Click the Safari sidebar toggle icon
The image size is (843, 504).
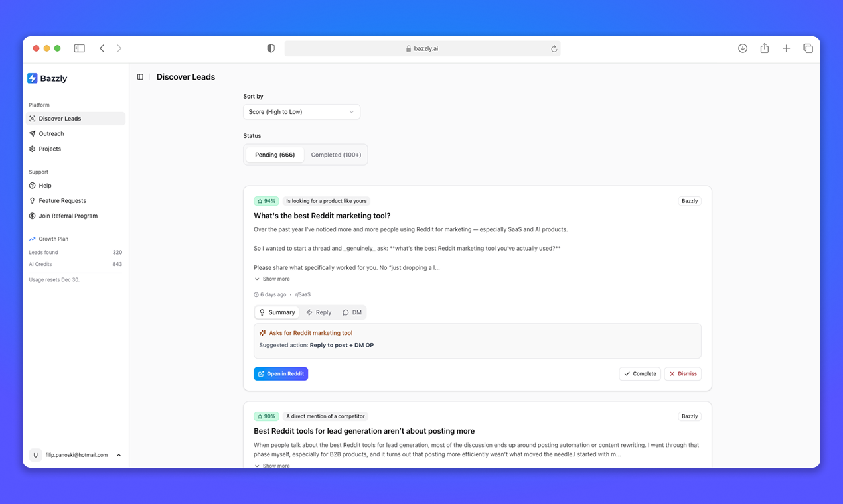click(x=80, y=48)
